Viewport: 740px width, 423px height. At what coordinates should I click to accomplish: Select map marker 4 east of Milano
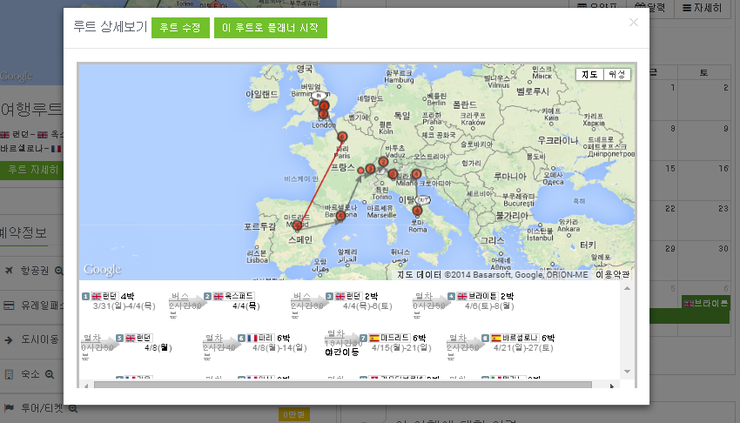tap(416, 174)
